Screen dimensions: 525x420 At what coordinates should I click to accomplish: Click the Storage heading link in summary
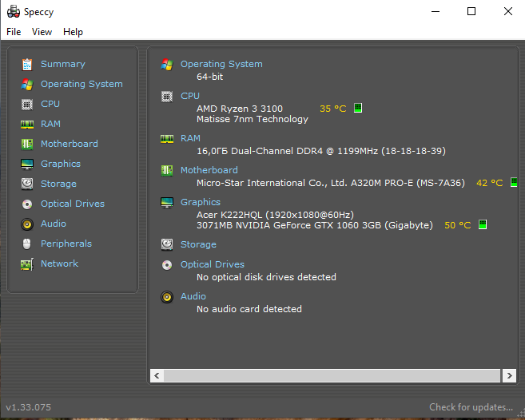click(x=198, y=244)
